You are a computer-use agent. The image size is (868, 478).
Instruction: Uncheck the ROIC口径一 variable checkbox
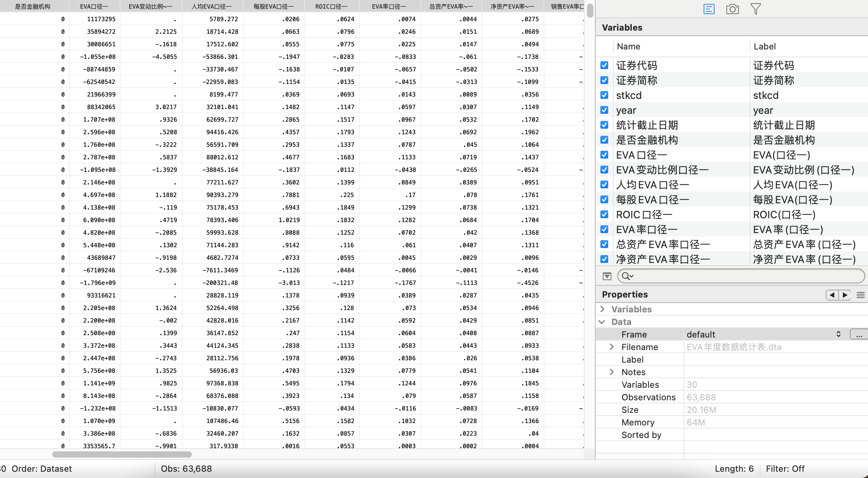(604, 215)
